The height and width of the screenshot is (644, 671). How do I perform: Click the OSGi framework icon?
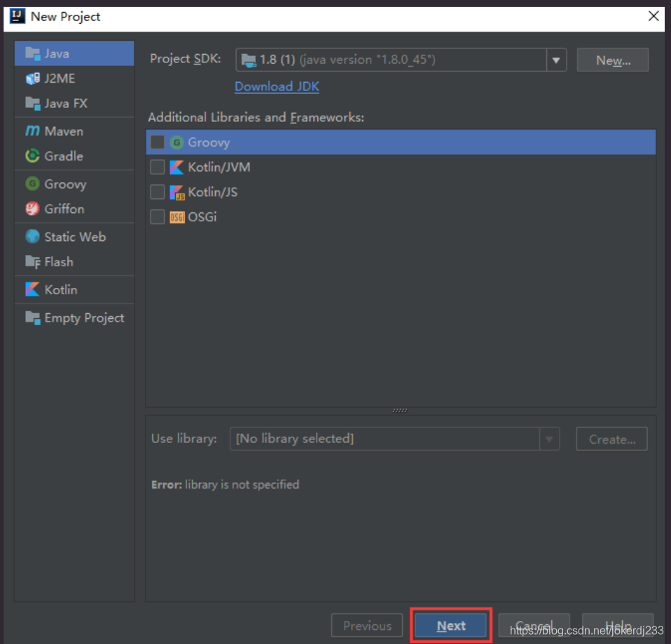(177, 217)
